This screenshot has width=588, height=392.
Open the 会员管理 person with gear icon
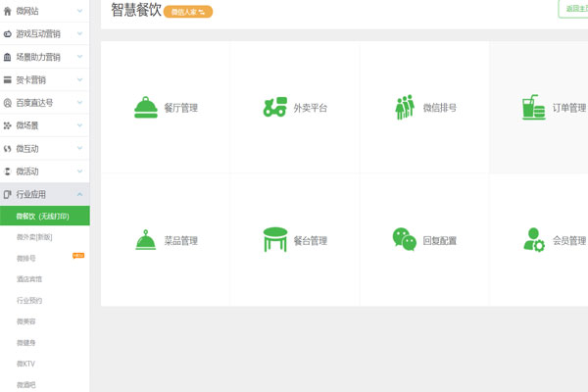point(534,240)
